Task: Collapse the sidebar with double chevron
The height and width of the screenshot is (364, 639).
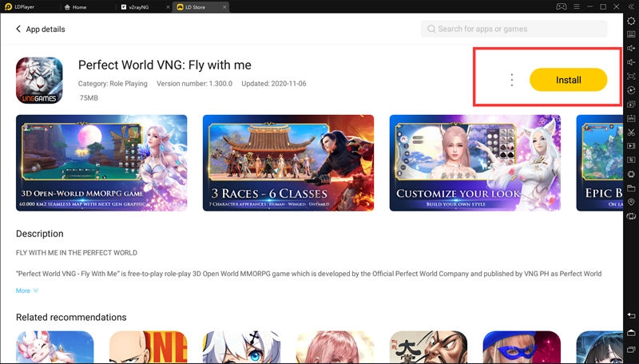Action: pyautogui.click(x=631, y=7)
